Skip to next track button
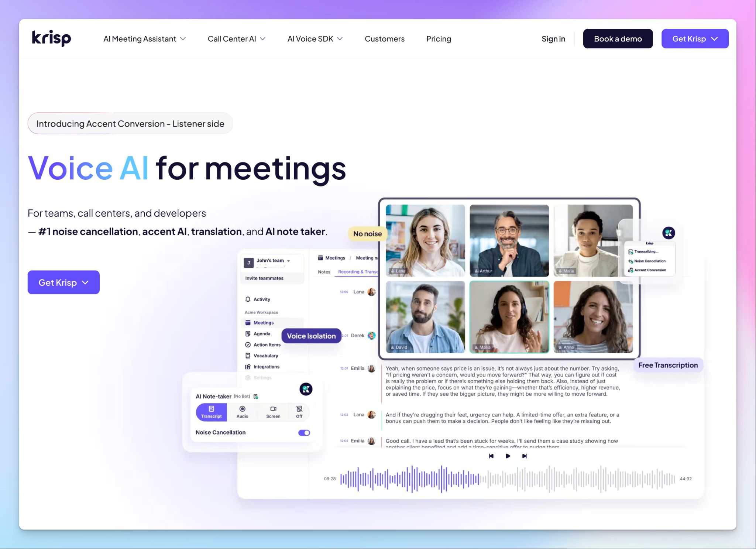756x549 pixels. (x=525, y=456)
